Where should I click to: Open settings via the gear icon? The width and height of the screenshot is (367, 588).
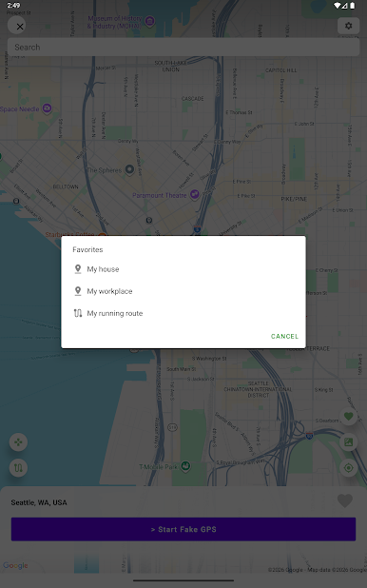tap(348, 26)
